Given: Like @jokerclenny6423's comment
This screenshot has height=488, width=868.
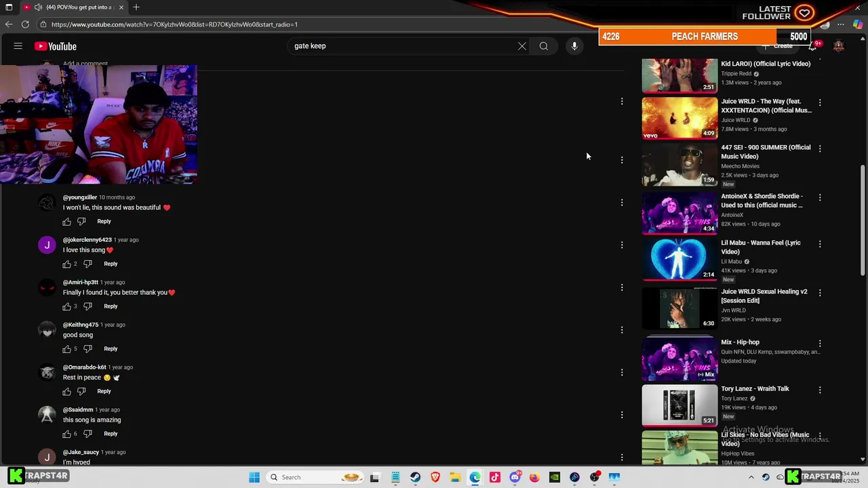Looking at the screenshot, I should [67, 264].
